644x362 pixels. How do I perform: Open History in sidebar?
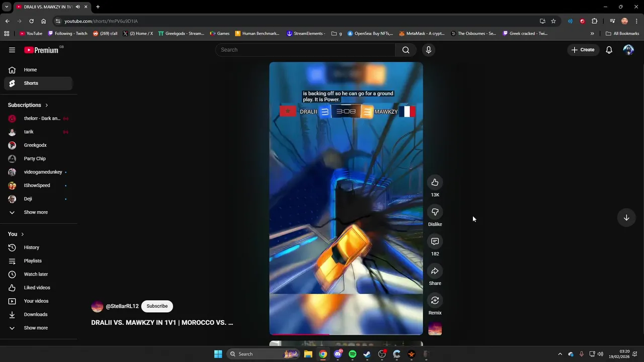[x=38, y=247]
